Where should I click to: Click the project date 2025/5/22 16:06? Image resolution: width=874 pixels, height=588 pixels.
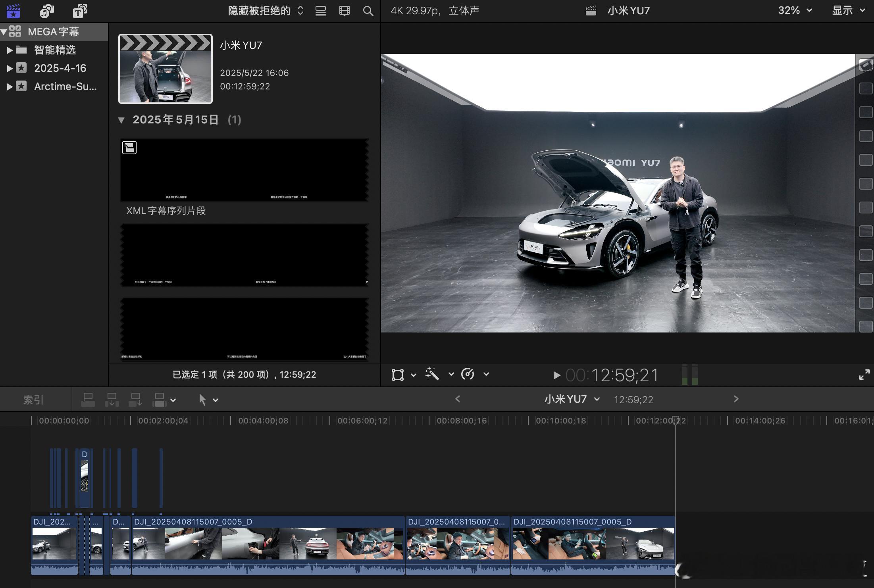click(254, 73)
